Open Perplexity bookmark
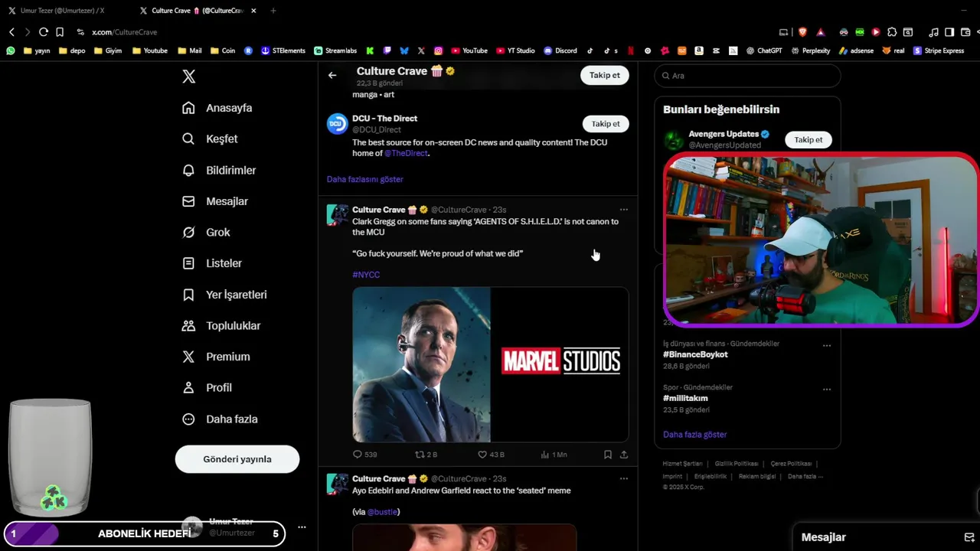Viewport: 980px width, 551px height. point(811,51)
